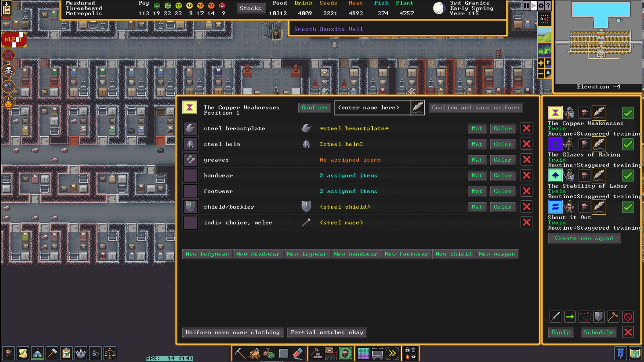Deselect The Copper Weaknesses squad checkmark
The width and height of the screenshot is (644, 362).
point(627,113)
